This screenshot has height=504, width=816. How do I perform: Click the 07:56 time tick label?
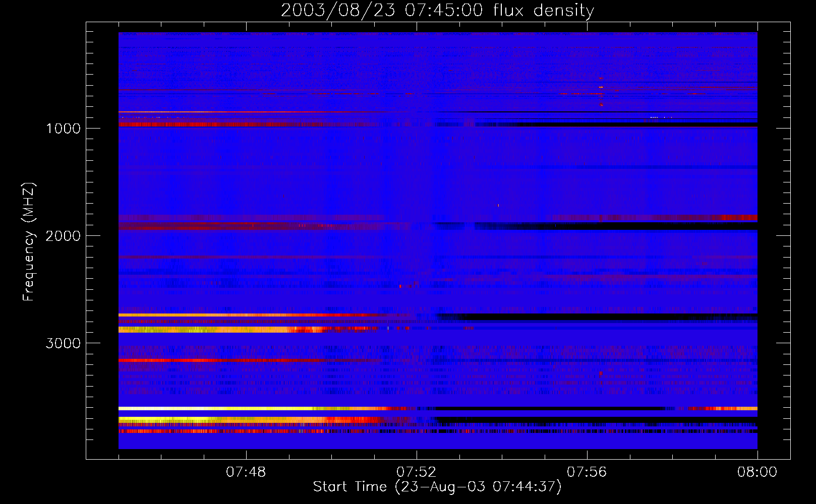pyautogui.click(x=587, y=472)
